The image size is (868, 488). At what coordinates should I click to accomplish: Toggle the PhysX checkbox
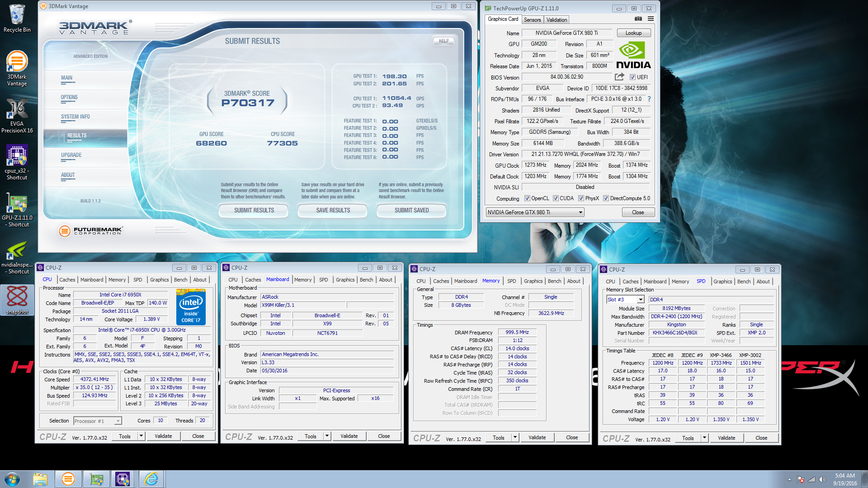(x=581, y=198)
